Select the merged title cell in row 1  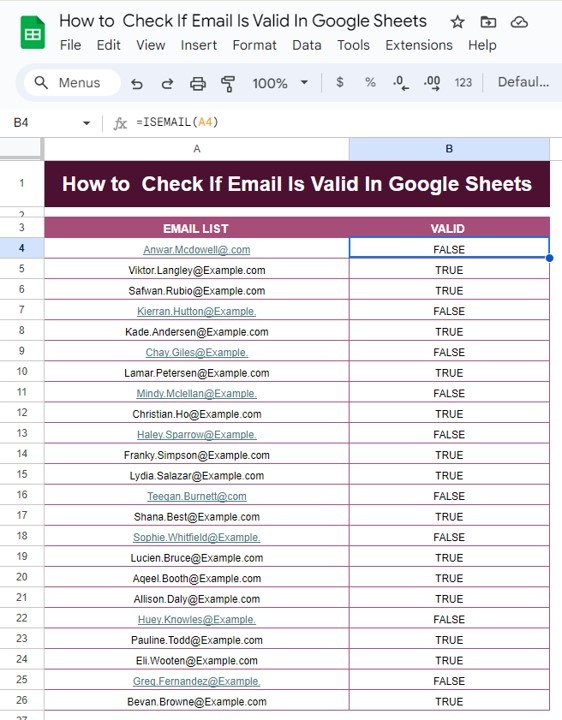tap(297, 184)
